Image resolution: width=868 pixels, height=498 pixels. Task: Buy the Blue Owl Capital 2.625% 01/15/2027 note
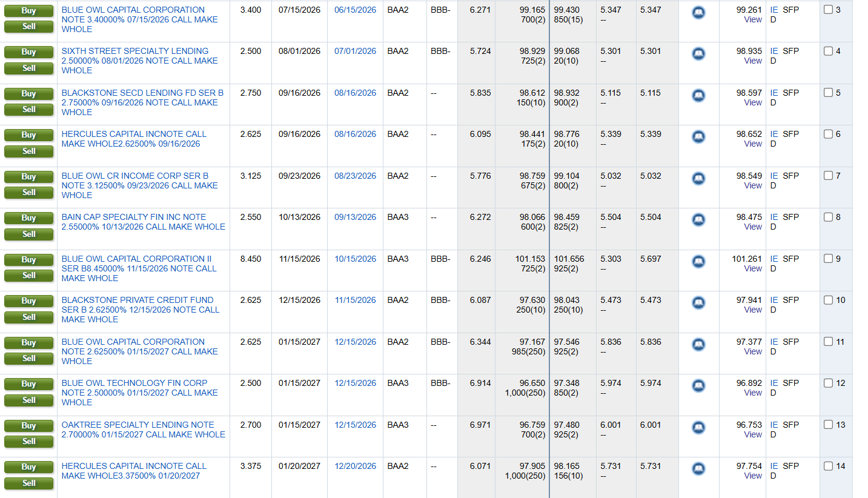(x=28, y=343)
